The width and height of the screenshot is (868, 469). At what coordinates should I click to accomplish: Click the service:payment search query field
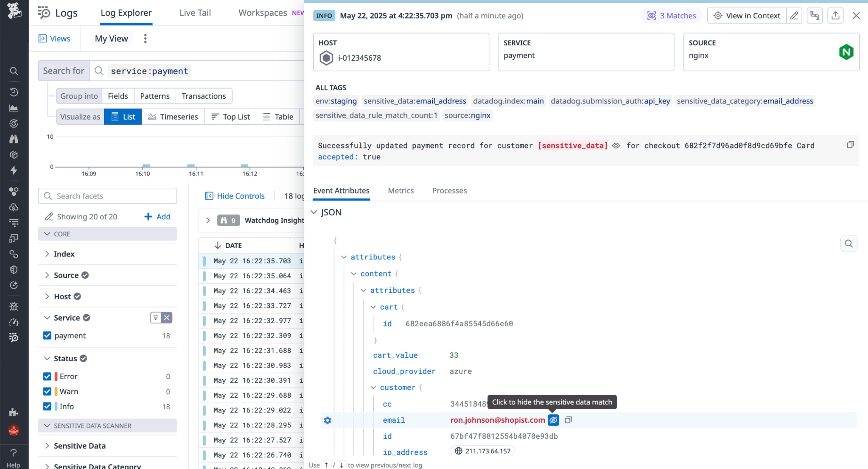tap(149, 71)
